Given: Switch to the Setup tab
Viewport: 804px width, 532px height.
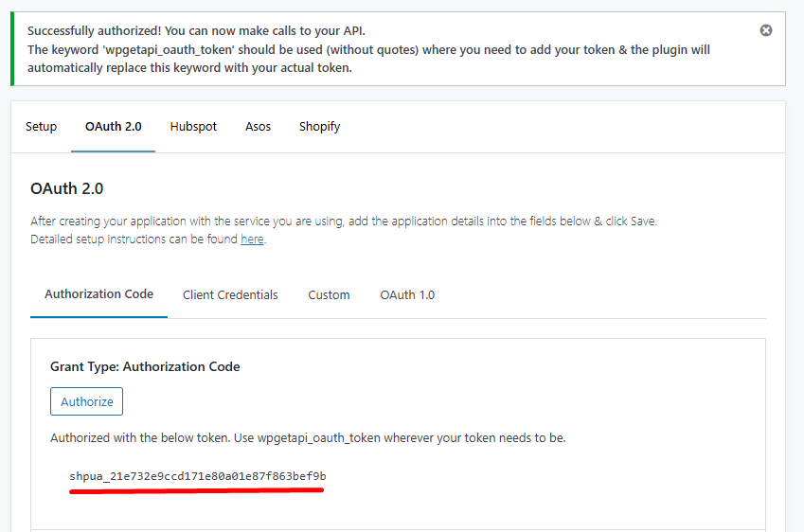Looking at the screenshot, I should point(41,127).
